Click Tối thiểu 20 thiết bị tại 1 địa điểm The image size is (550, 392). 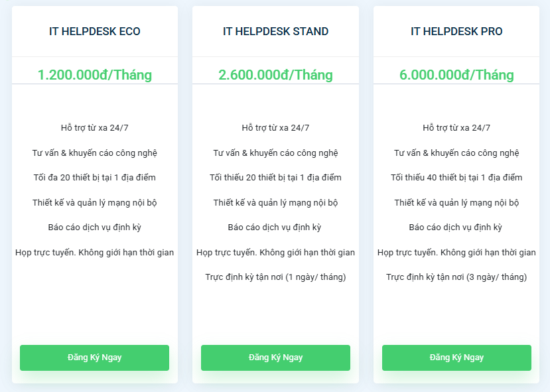(x=275, y=177)
